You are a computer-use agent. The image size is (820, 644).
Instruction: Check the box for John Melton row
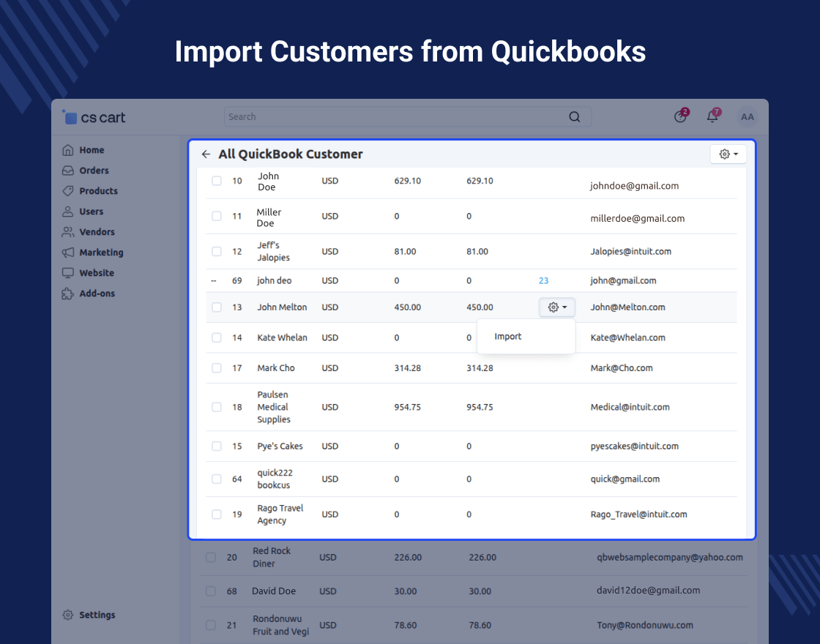pyautogui.click(x=217, y=307)
